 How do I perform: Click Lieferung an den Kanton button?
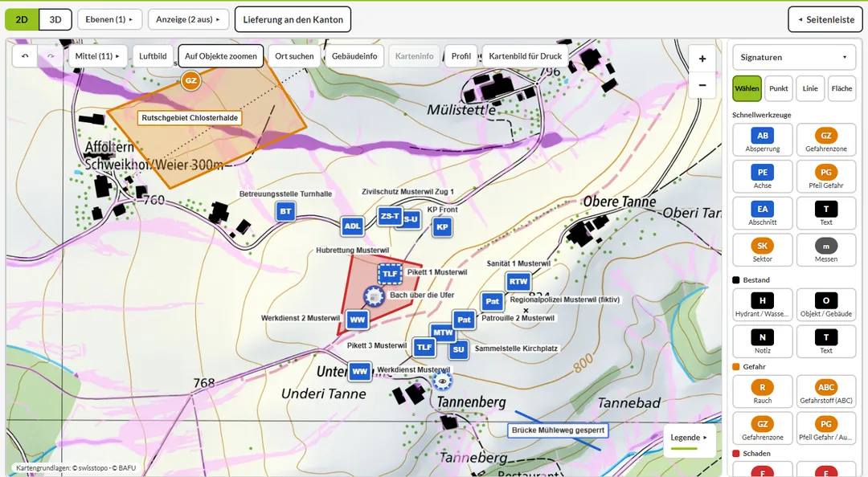point(293,19)
